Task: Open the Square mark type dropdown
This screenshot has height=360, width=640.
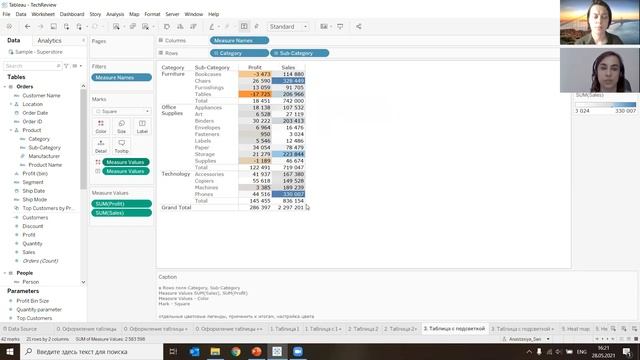Action: point(122,111)
